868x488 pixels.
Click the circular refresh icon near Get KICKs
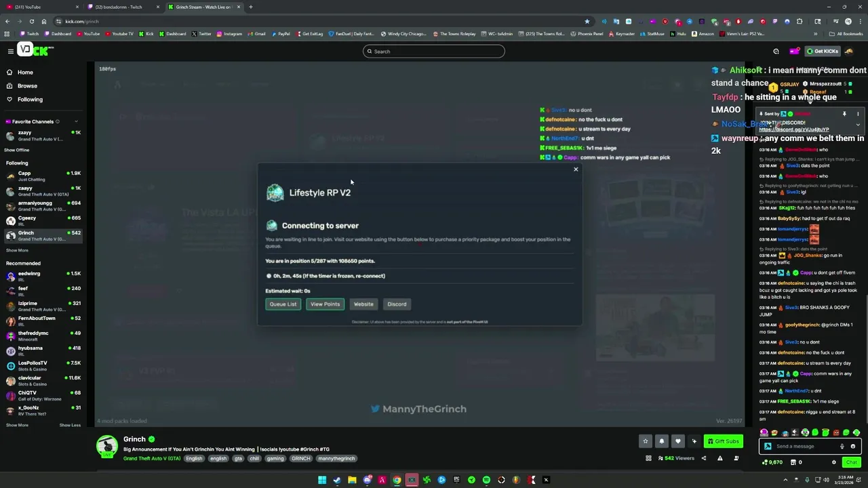click(776, 51)
